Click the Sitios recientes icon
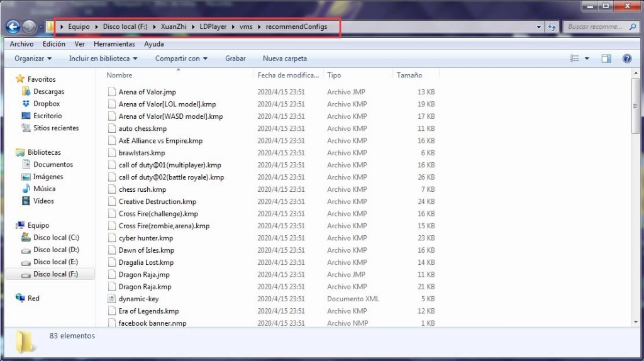644x361 pixels. pos(26,128)
